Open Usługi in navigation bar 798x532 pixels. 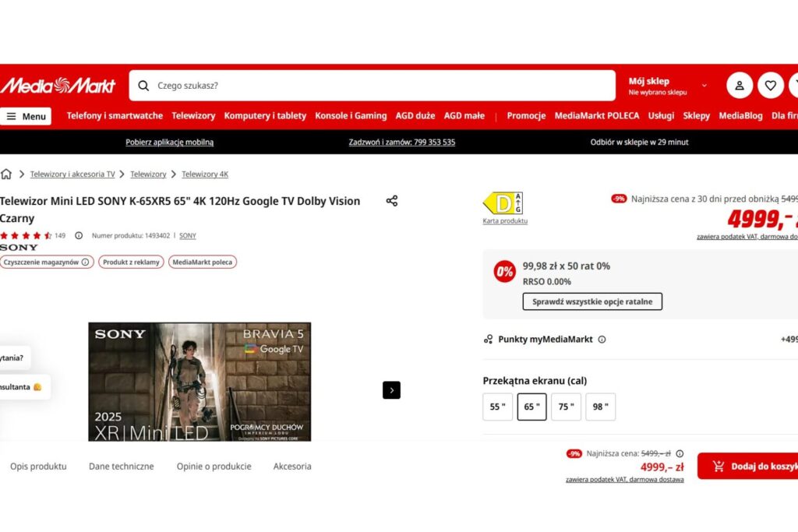tap(661, 116)
